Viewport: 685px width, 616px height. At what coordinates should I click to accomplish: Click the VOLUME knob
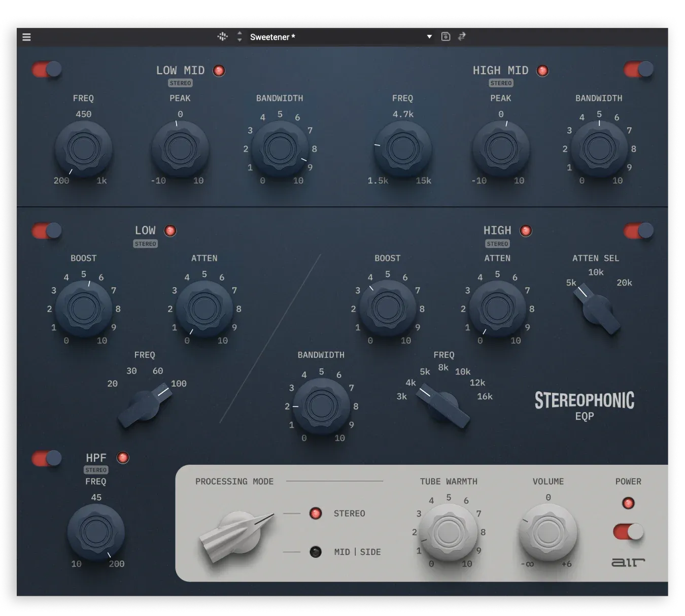coord(548,532)
